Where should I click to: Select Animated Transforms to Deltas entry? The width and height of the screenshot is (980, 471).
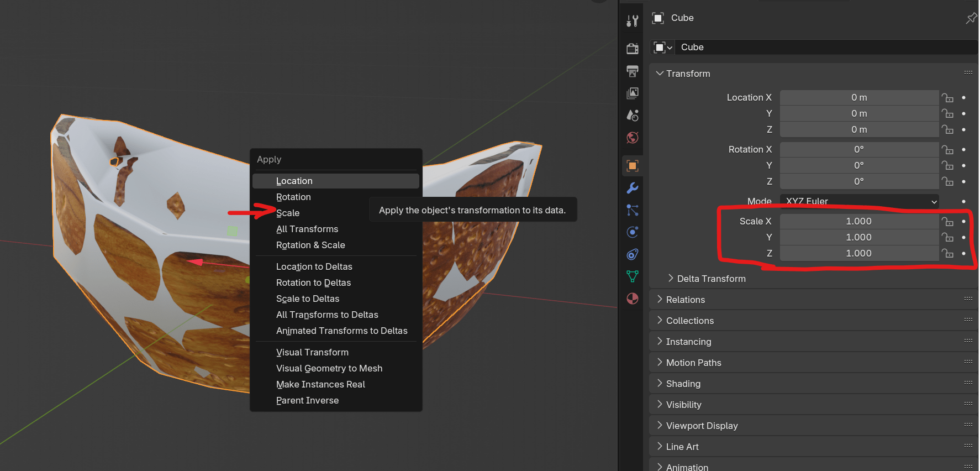tap(335, 331)
